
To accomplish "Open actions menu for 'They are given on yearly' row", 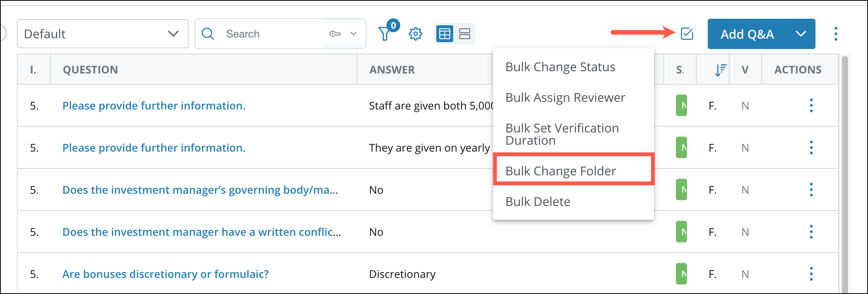I will click(811, 147).
